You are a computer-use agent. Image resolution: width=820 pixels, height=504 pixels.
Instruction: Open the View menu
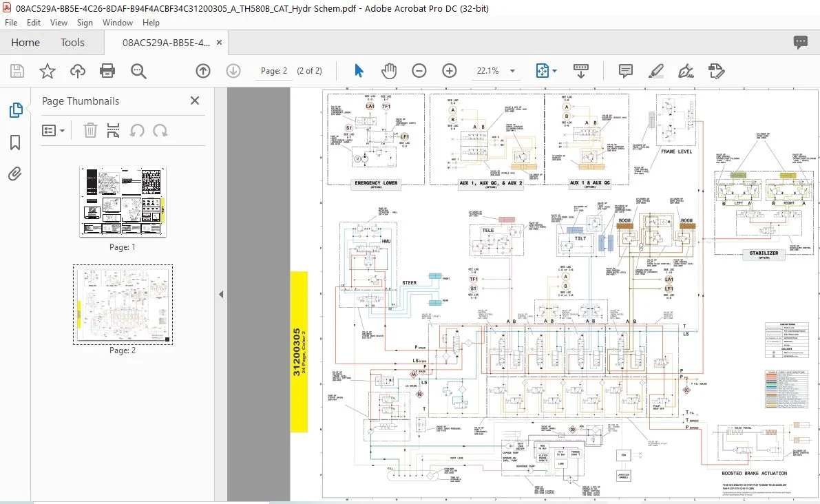click(59, 23)
